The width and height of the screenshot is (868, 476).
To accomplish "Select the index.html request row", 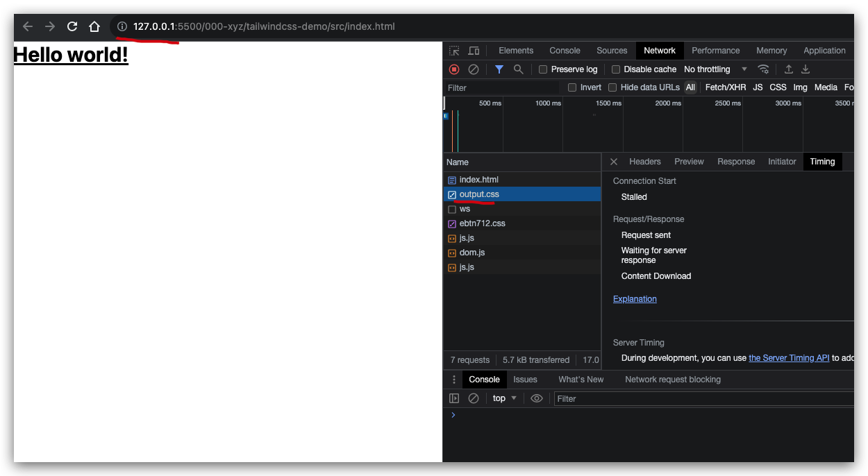I will (522, 180).
